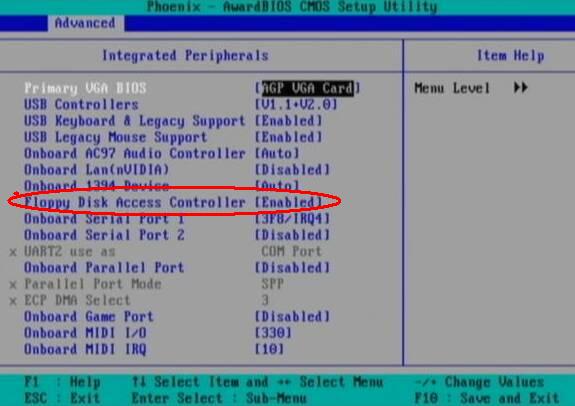The width and height of the screenshot is (575, 406).
Task: Click the greyed-out Parallel Port Mode label
Action: pyautogui.click(x=93, y=284)
